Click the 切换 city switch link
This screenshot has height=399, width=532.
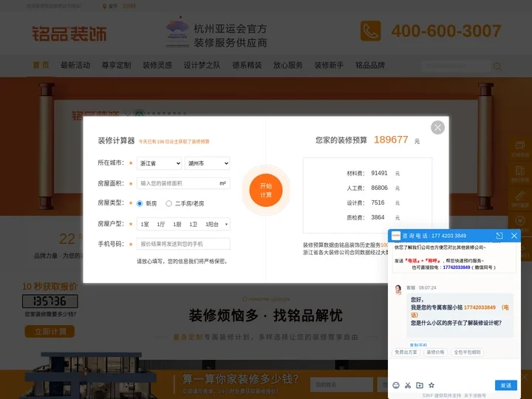(129, 6)
